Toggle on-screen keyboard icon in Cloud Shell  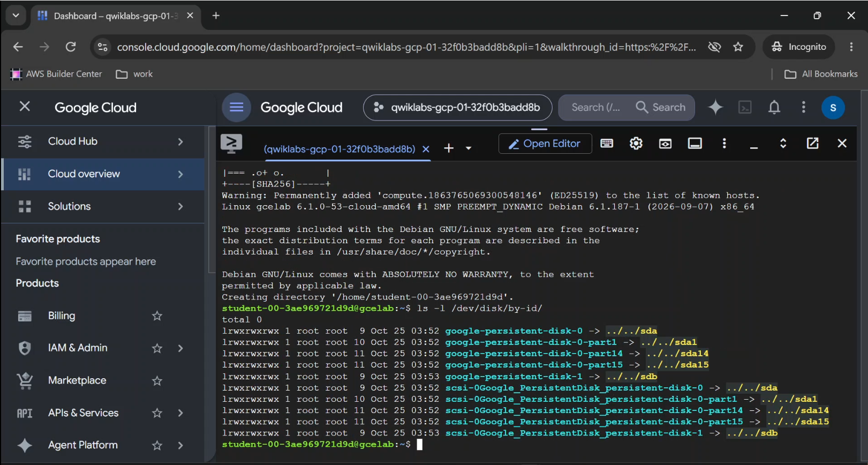click(x=607, y=143)
